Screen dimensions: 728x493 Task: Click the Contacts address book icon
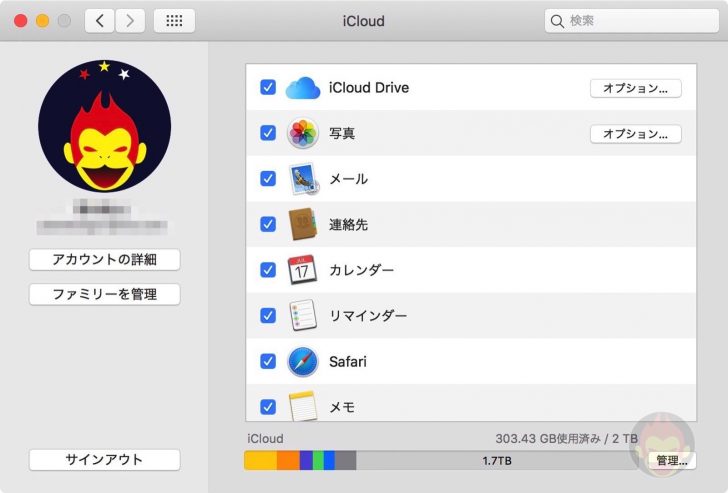[303, 224]
